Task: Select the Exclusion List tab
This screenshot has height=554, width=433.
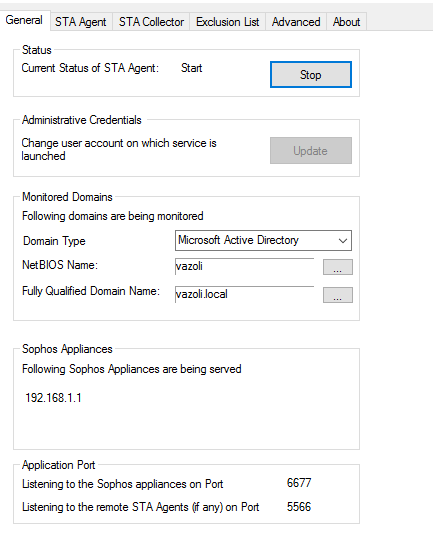Action: pos(227,22)
